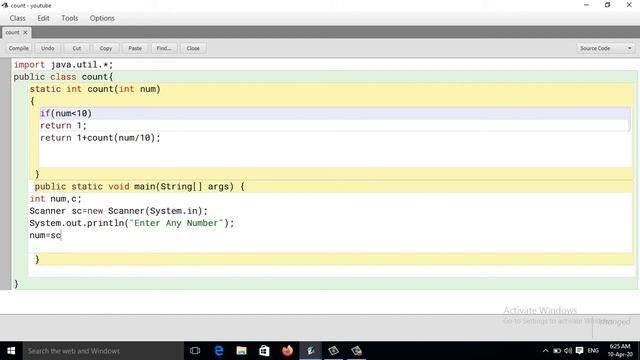The image size is (640, 360).
Task: Open the first BlueJ cube taskbar icon
Action: (x=333, y=351)
